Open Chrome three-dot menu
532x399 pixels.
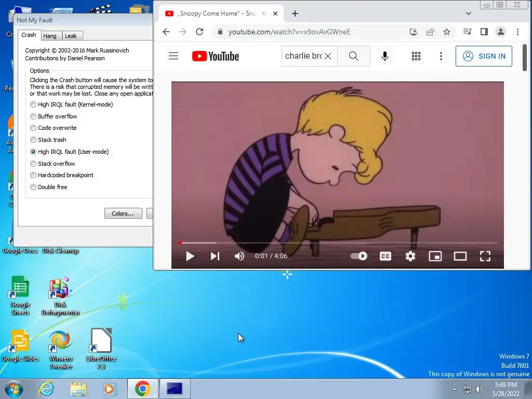point(517,32)
